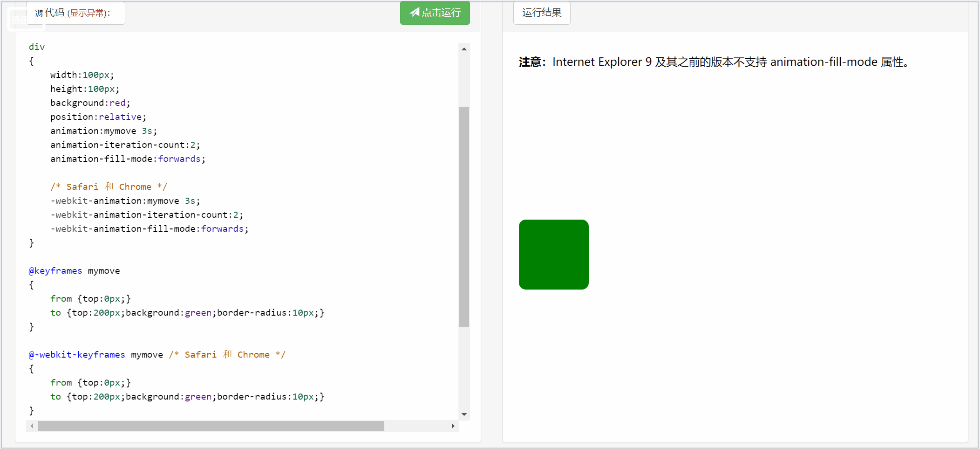
Task: Click the vertical scrollbar up arrow
Action: coord(464,48)
